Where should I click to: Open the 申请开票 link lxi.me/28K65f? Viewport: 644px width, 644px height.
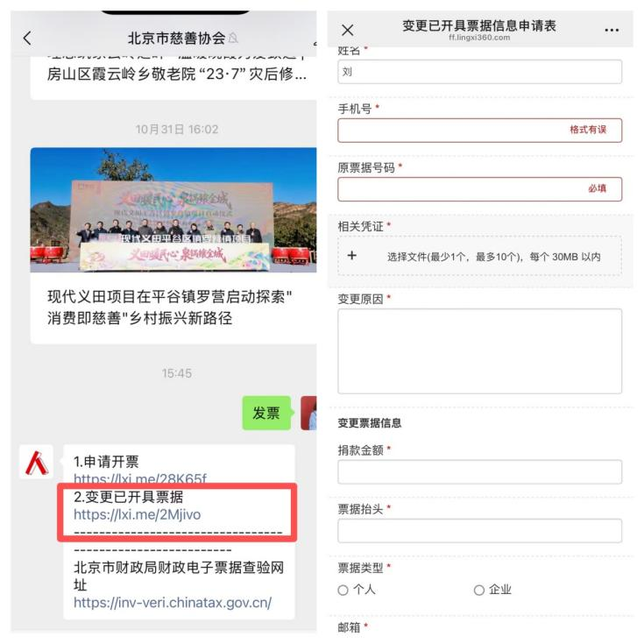140,479
